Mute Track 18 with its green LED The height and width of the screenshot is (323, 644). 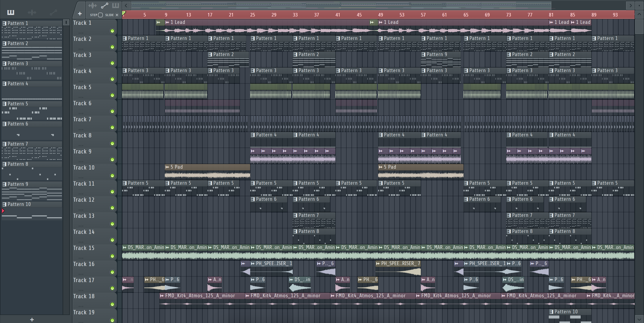(112, 304)
